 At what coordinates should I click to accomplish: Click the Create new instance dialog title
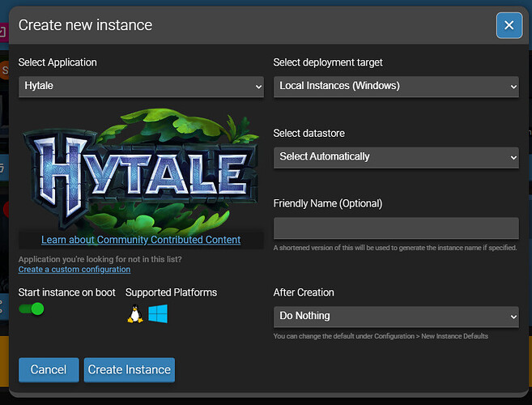85,25
